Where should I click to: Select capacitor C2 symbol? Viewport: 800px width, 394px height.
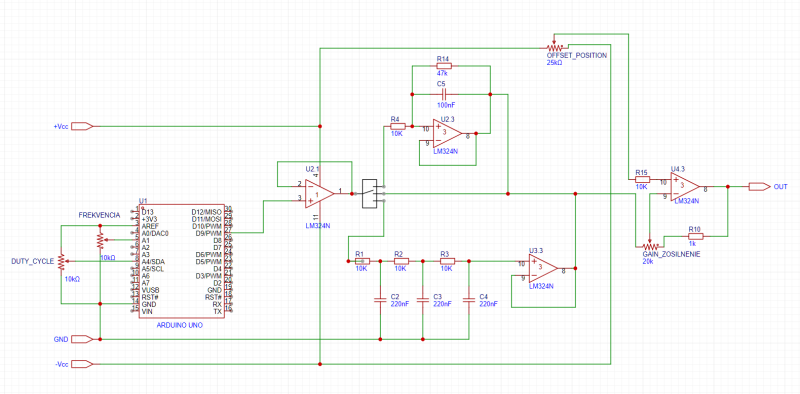(380, 299)
